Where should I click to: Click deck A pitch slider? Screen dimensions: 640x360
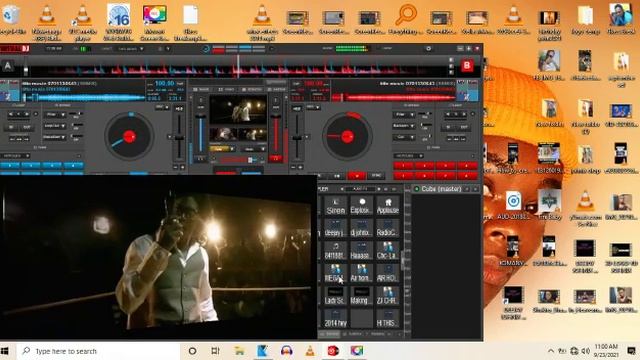pos(179,138)
